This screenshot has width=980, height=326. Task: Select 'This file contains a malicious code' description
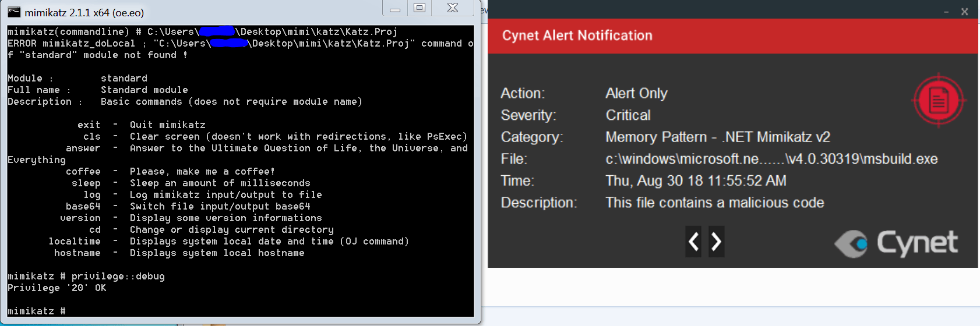[715, 203]
